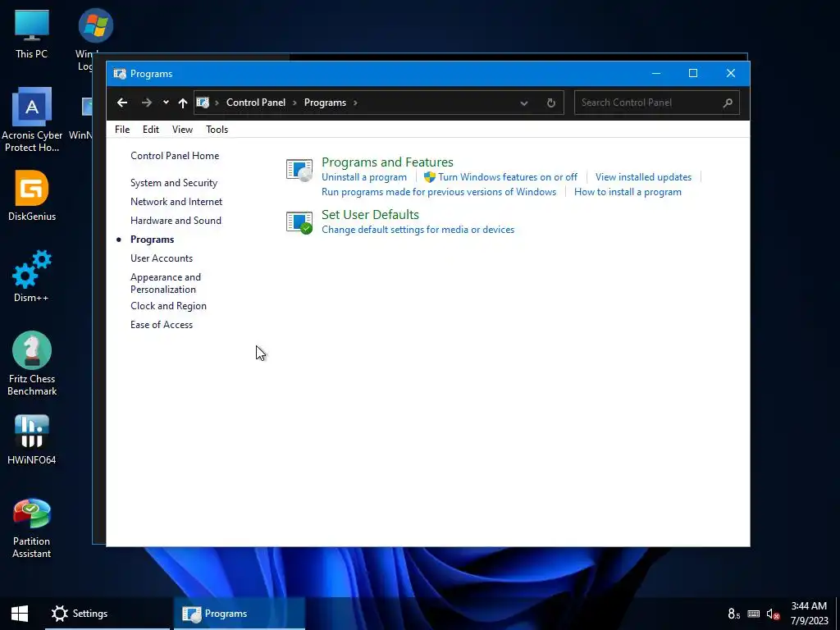Expand chevron after Programs in address bar
This screenshot has height=630, width=840.
[x=355, y=103]
